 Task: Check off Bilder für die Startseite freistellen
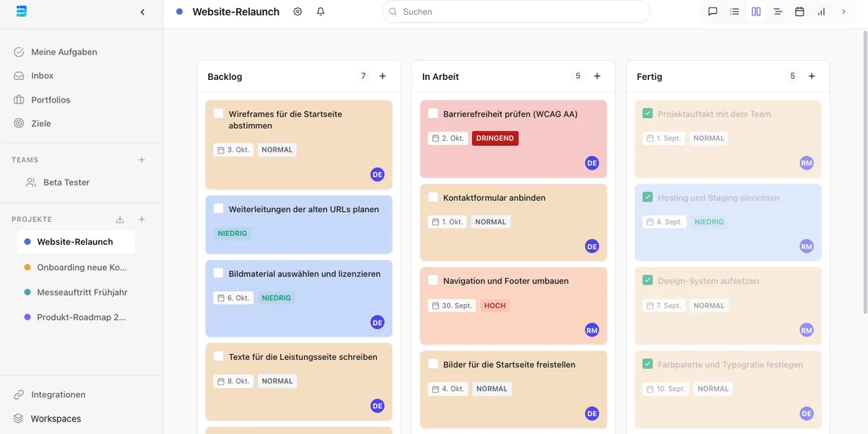433,364
